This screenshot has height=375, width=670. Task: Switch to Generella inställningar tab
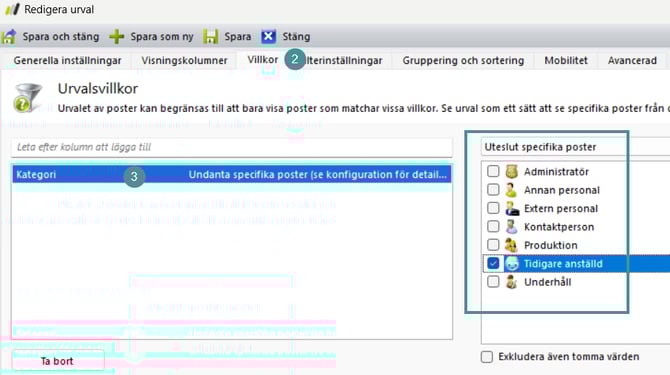68,60
